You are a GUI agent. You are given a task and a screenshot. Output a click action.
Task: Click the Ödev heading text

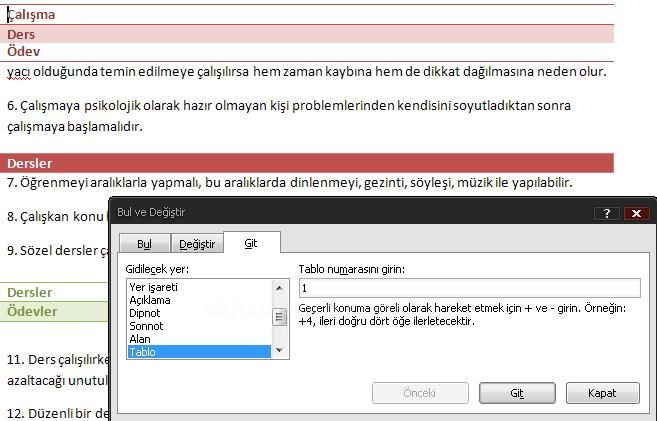pos(23,52)
